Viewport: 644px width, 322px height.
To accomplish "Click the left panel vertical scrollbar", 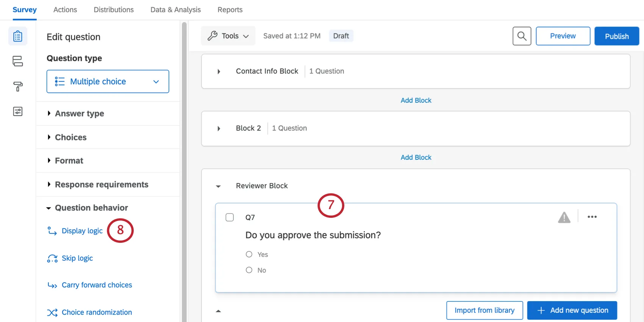I will point(184,170).
